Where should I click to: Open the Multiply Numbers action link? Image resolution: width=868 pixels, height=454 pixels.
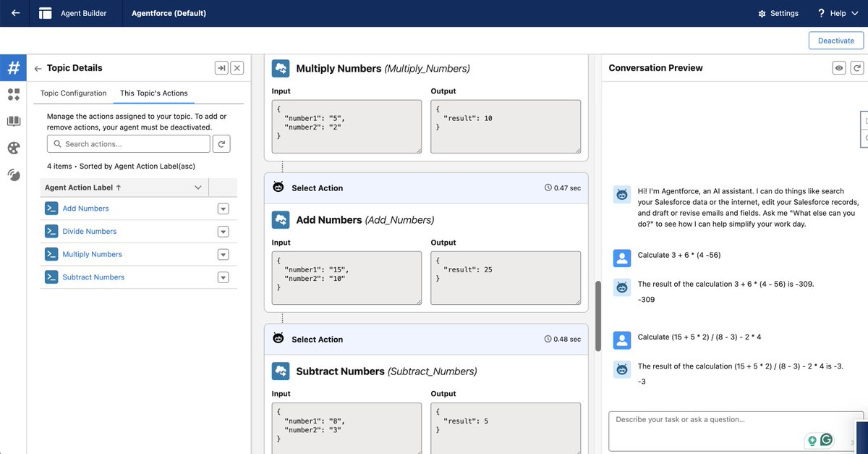93,254
